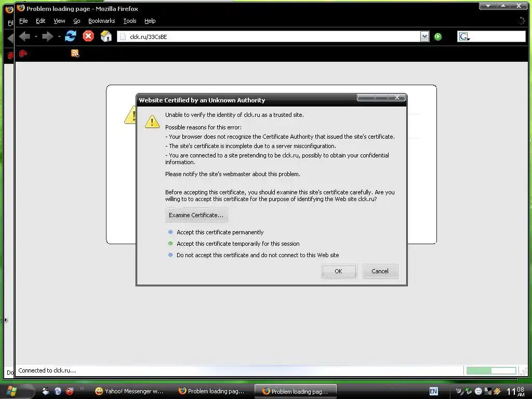Click the Examine Certificate... button

pos(196,215)
